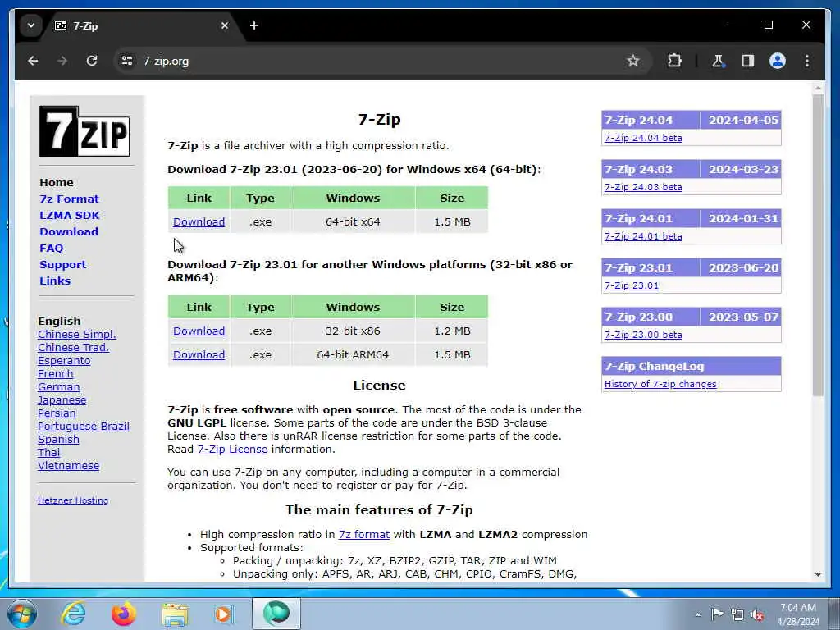Open 7-Zip 24.04 beta link
Viewport: 840px width, 630px height.
click(x=643, y=138)
